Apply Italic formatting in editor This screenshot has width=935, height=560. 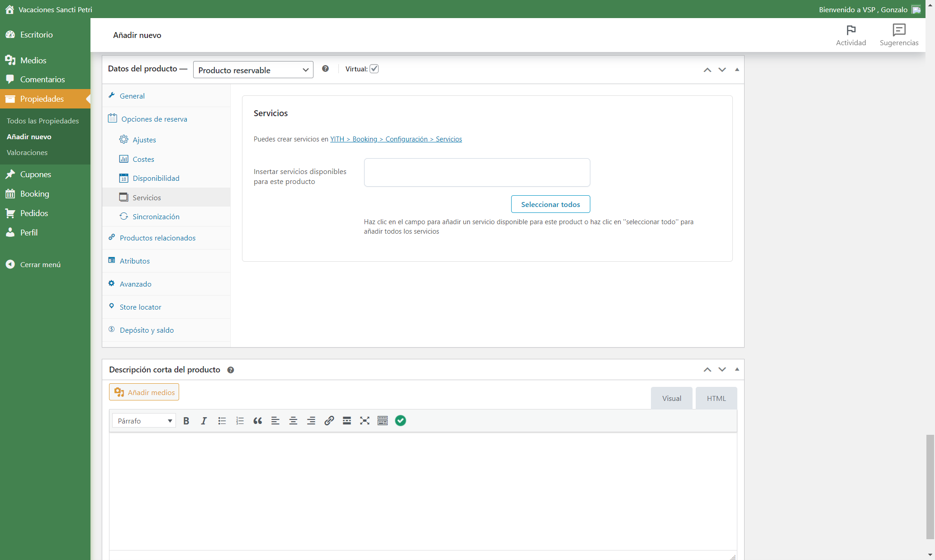coord(204,421)
